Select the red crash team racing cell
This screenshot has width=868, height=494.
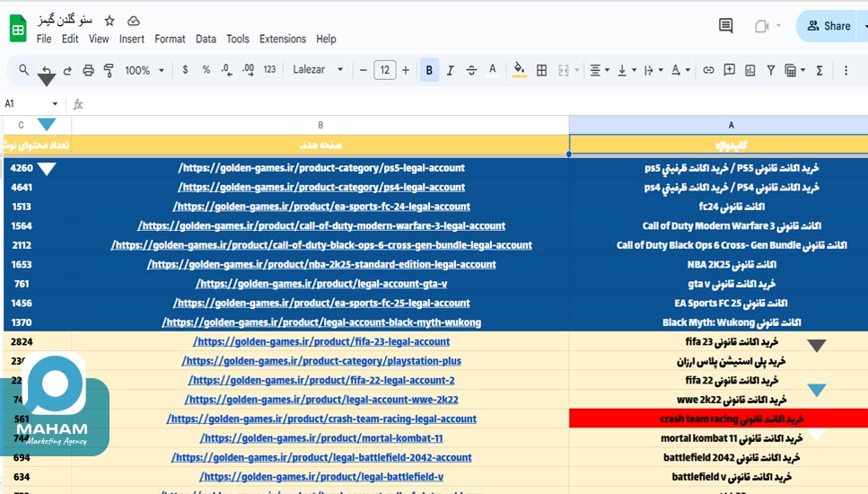click(718, 419)
